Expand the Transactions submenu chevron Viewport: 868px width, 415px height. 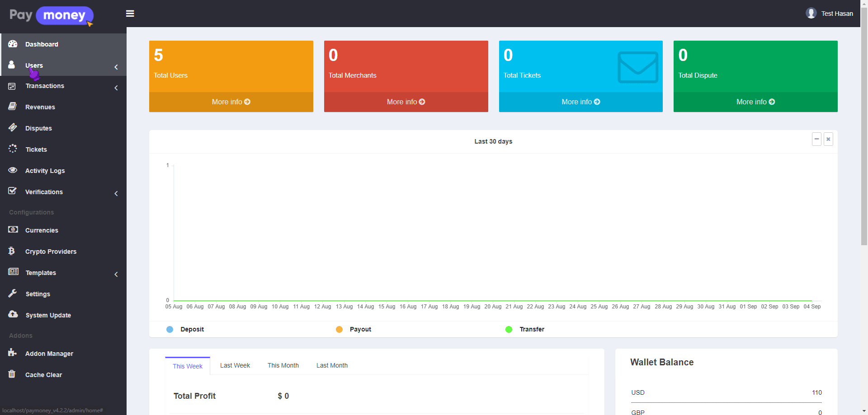pyautogui.click(x=116, y=88)
